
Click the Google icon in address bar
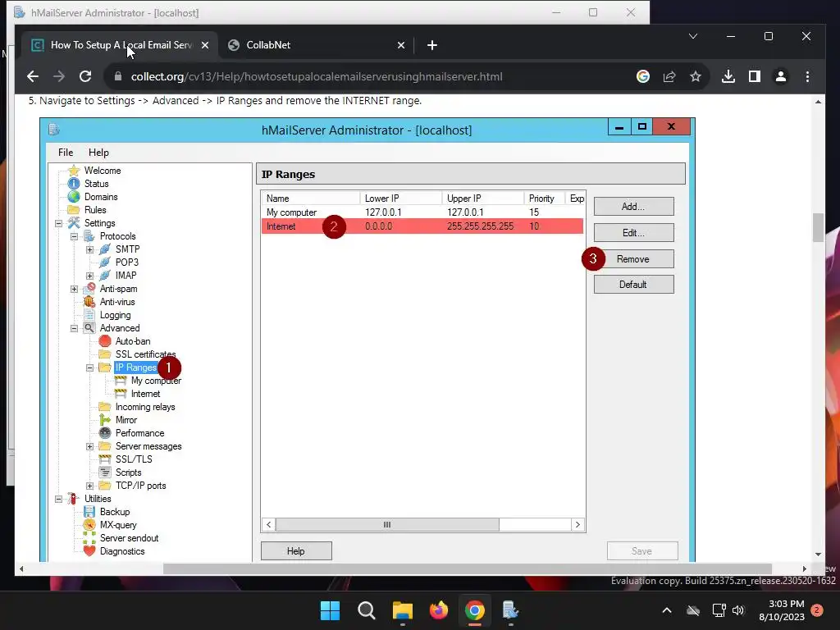pyautogui.click(x=643, y=76)
